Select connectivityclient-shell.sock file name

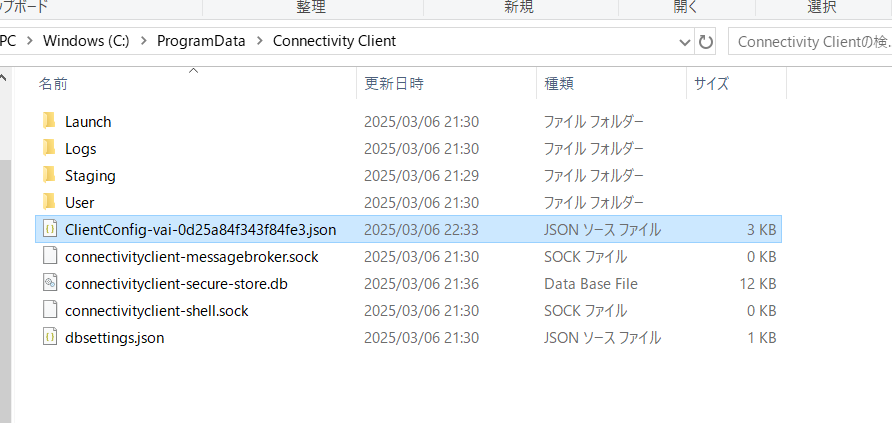[157, 311]
